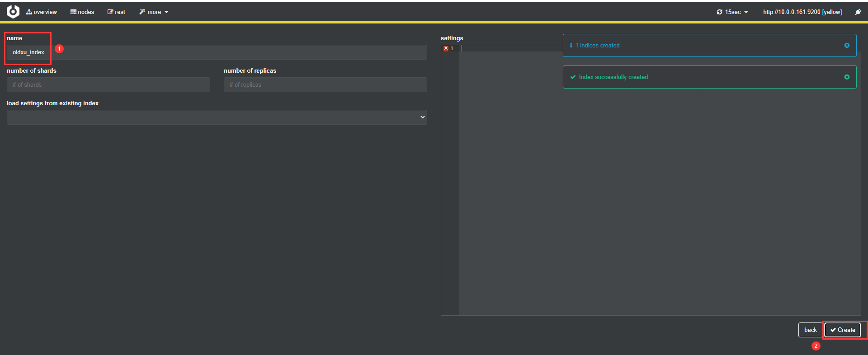Open the overview page
Screen dimensions: 868x355
point(42,12)
